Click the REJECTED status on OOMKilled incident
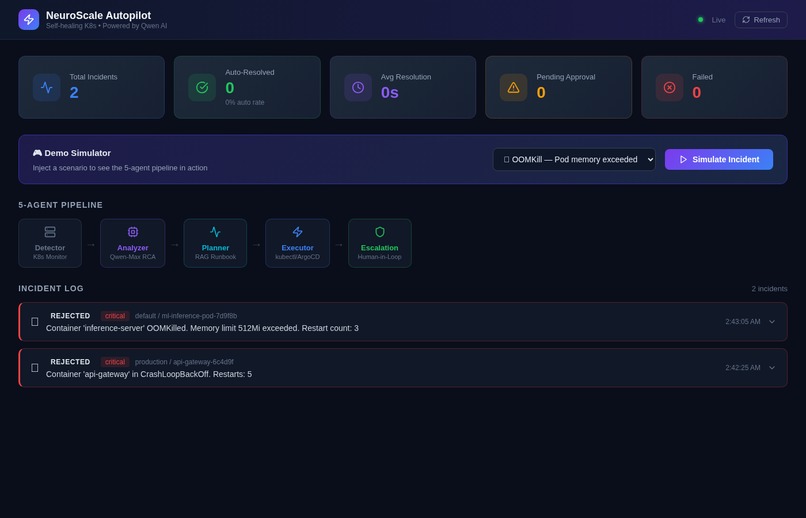The height and width of the screenshot is (518, 806). click(x=70, y=316)
